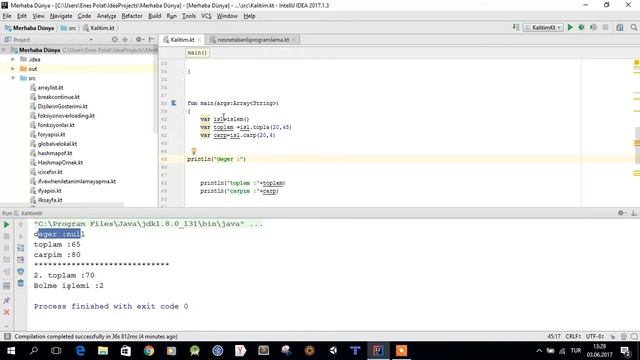Print console output icon
Screen dimensions: 640x360
[x=21, y=271]
